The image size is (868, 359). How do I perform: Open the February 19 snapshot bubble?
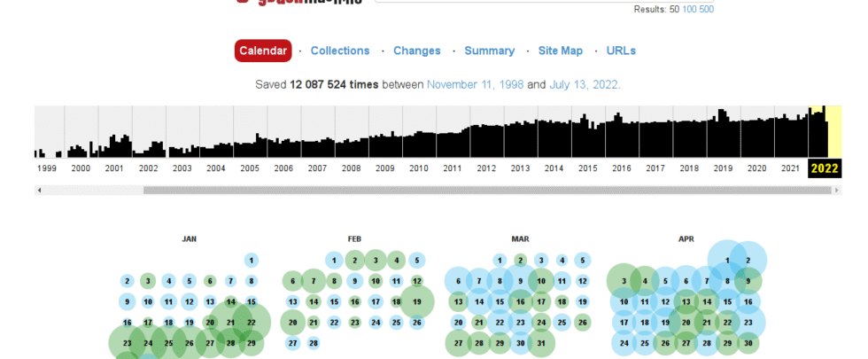click(417, 302)
